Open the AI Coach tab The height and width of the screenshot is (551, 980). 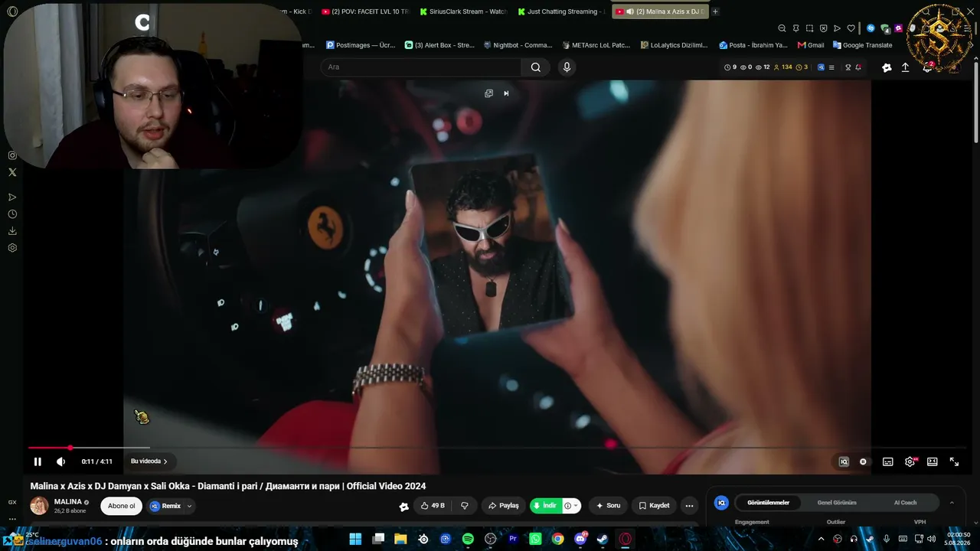coord(905,503)
